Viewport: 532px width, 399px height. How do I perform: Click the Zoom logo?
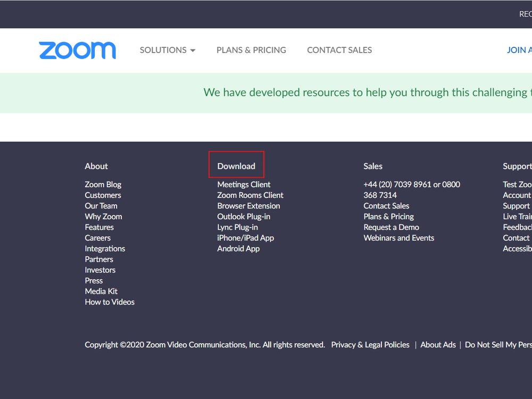77,50
